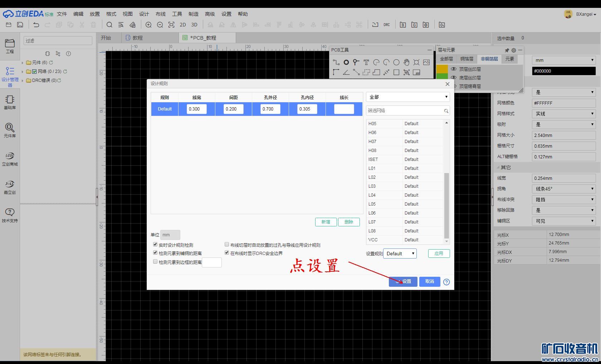601x364 pixels.
Task: Click the zoom in magnifier icon
Action: (x=148, y=25)
